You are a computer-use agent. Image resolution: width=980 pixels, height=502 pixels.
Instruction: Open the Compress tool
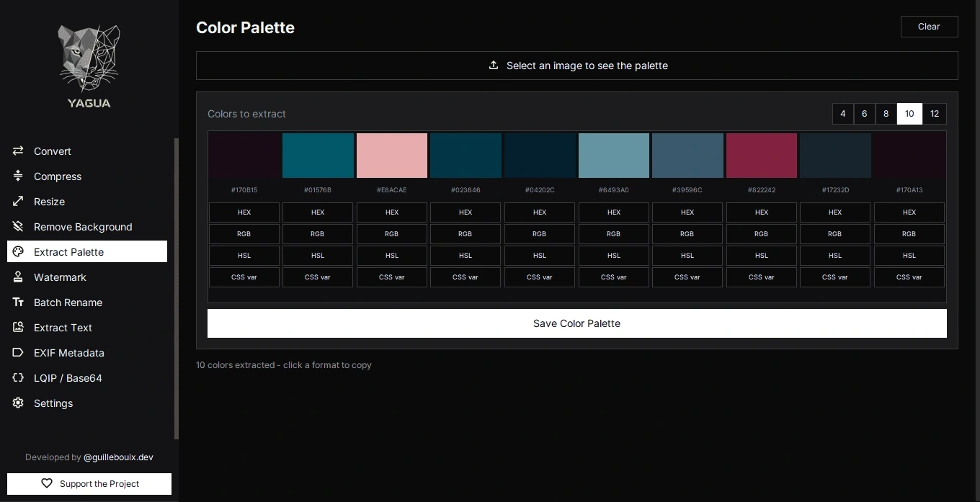[x=87, y=176]
